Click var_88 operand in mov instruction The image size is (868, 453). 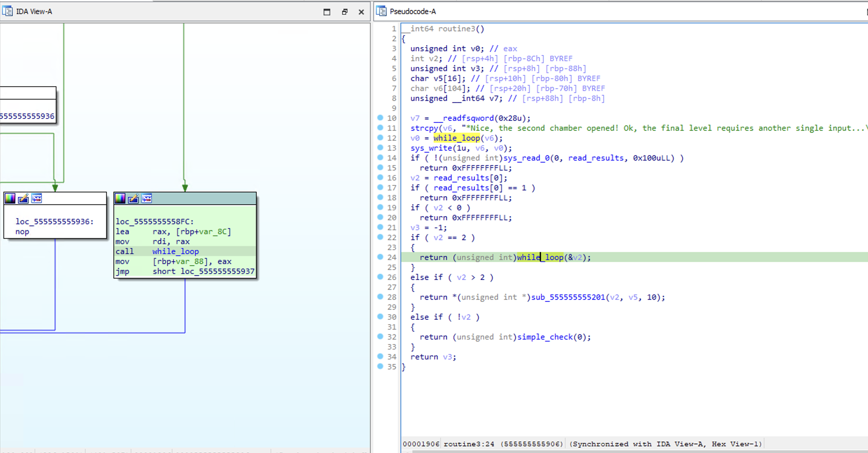[x=189, y=262]
